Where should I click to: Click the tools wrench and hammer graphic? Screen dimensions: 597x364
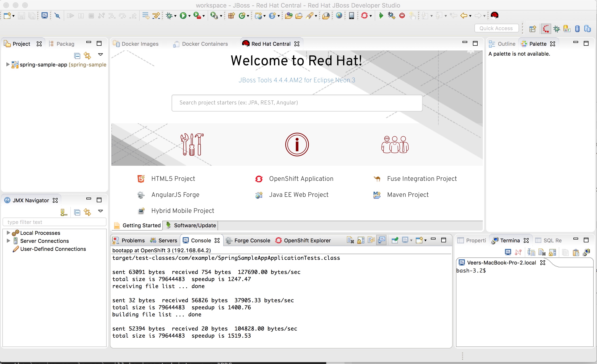click(192, 145)
